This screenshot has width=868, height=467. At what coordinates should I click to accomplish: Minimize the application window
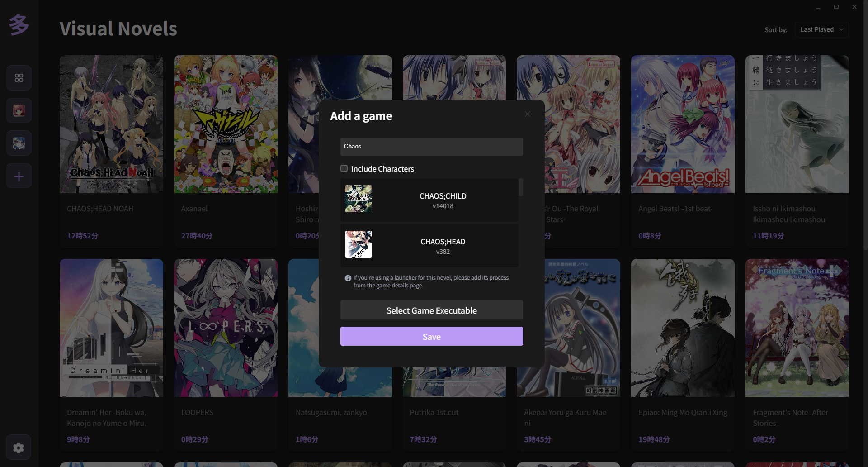(x=818, y=7)
